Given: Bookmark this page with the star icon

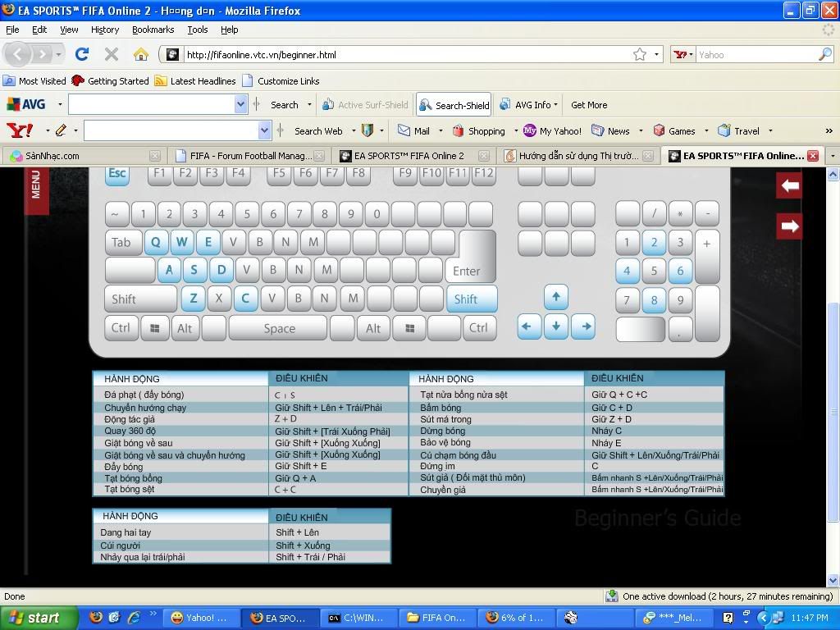Looking at the screenshot, I should tap(640, 55).
